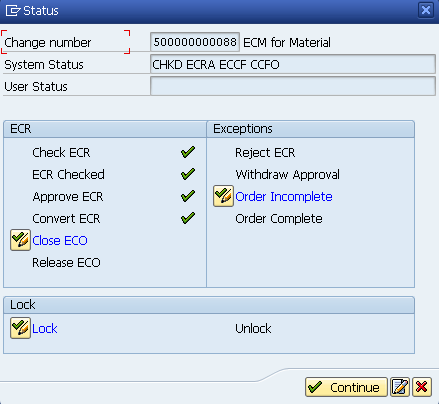
Task: Select the Order Incomplete link
Action: coord(284,197)
